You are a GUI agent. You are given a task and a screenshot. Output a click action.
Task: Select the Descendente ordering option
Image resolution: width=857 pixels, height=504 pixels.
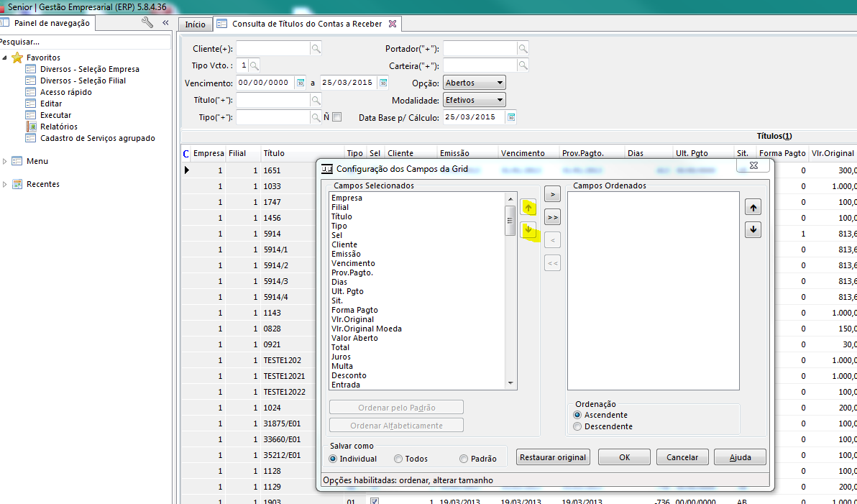tap(577, 426)
